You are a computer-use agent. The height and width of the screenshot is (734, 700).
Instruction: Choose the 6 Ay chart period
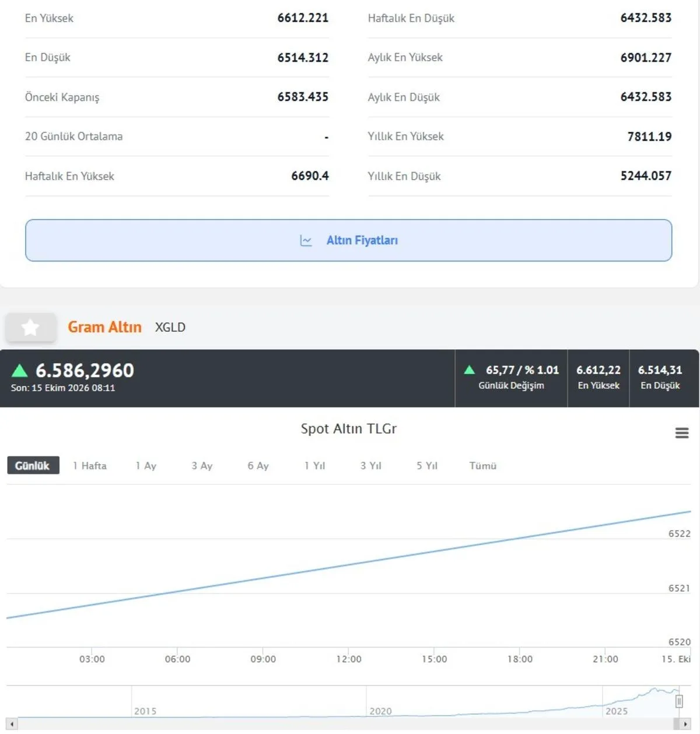pyautogui.click(x=258, y=465)
